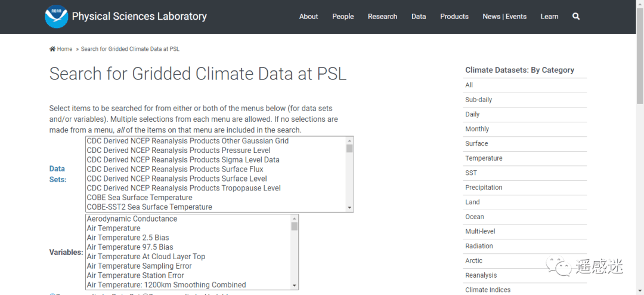644x295 pixels.
Task: Open the Research navigation menu
Action: click(382, 17)
